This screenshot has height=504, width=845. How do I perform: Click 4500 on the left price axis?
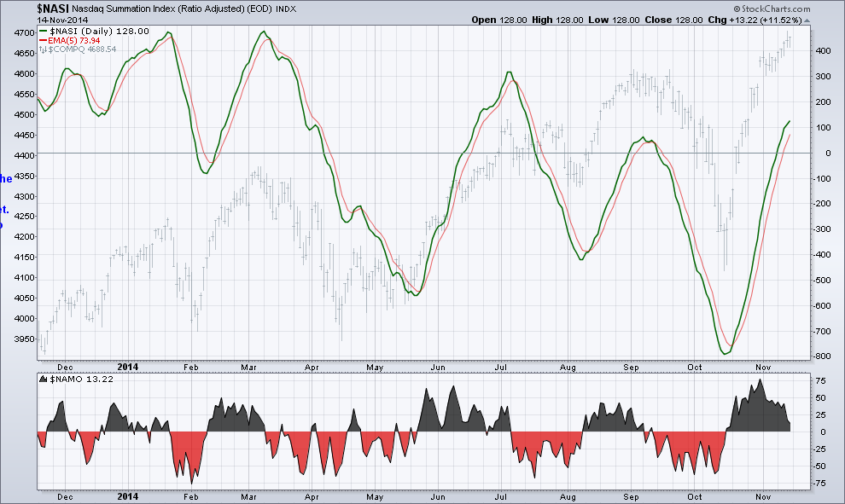pos(24,114)
